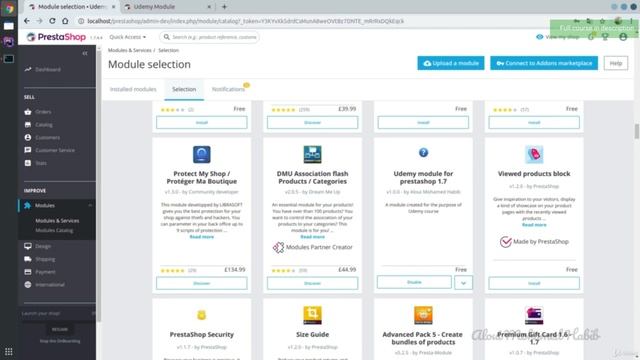This screenshot has width=640, height=360.
Task: Click the browser address bar
Action: click(x=245, y=21)
